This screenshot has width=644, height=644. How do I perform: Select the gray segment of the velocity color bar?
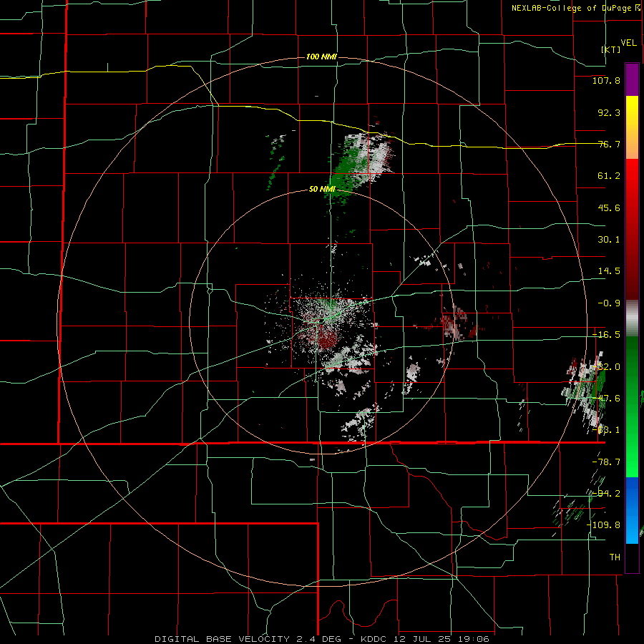tap(632, 318)
